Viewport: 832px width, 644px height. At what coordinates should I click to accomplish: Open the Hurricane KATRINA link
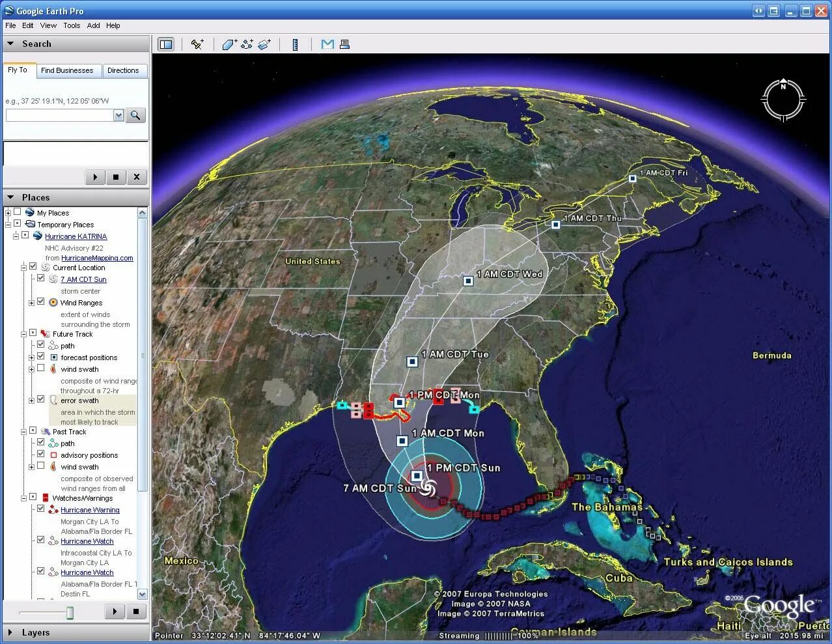76,236
